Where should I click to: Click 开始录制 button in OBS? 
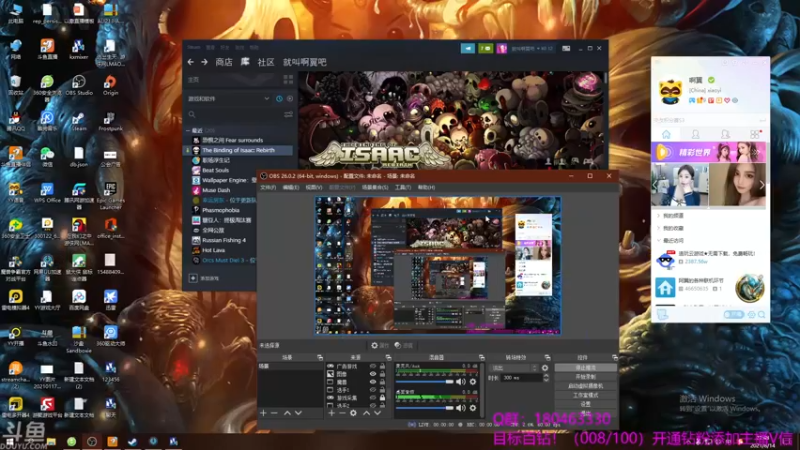(585, 377)
